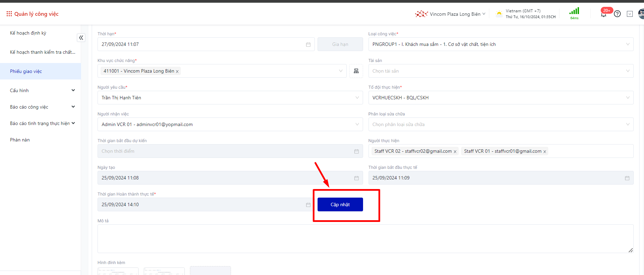Open the Loại công việc dropdown
Image resolution: width=644 pixels, height=275 pixels.
coord(501,44)
